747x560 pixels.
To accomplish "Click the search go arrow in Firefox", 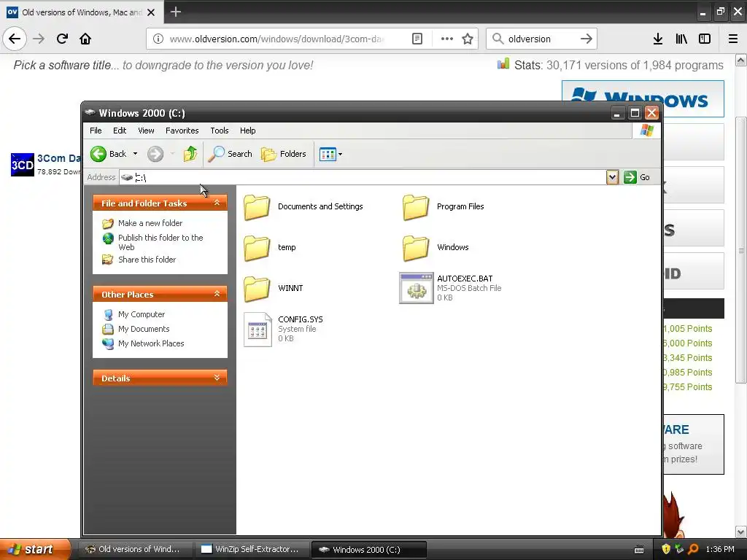I will click(587, 39).
